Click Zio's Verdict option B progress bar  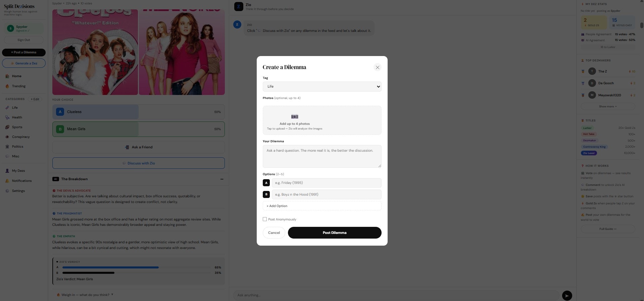click(x=137, y=273)
